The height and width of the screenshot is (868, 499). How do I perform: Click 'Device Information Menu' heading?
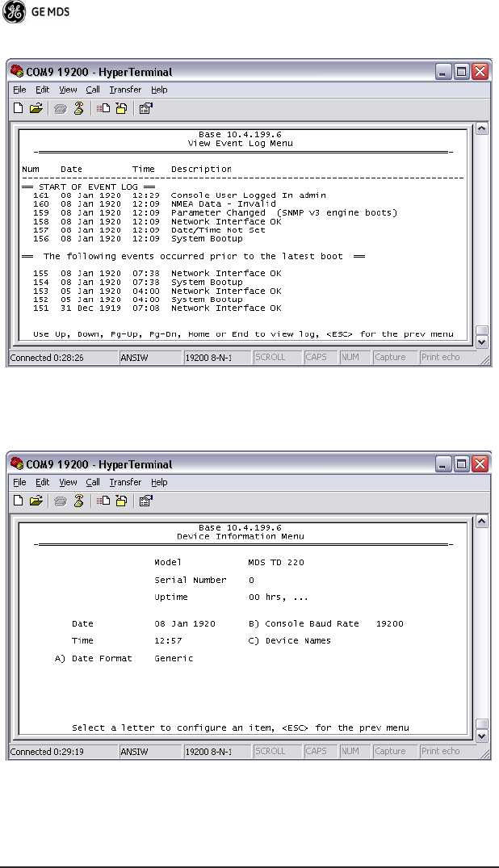[x=241, y=536]
